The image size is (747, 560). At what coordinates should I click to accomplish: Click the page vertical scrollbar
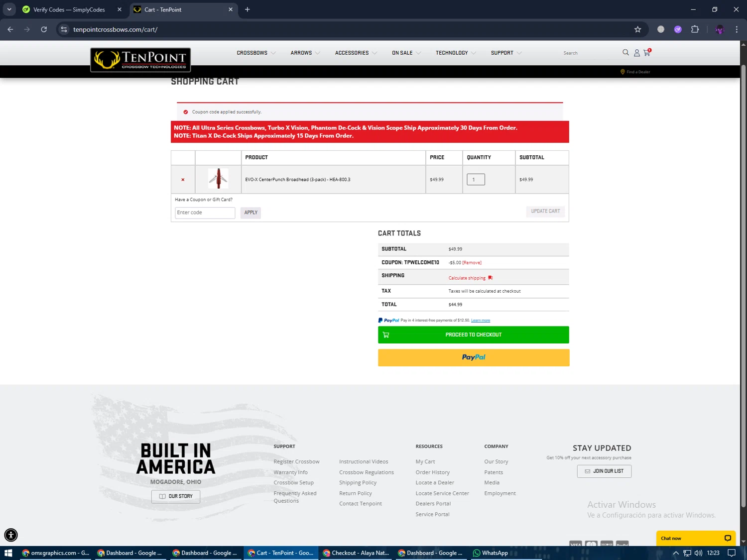pos(744,286)
